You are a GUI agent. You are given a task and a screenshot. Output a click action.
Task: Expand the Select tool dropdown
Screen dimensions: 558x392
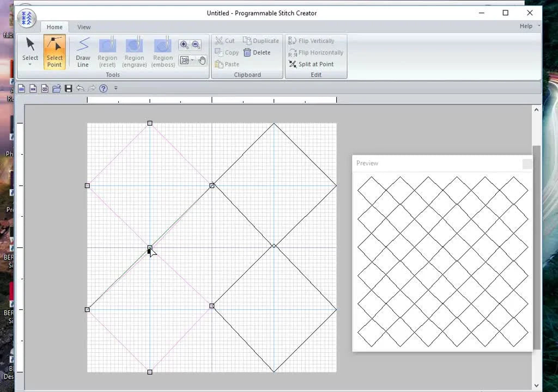pos(30,64)
